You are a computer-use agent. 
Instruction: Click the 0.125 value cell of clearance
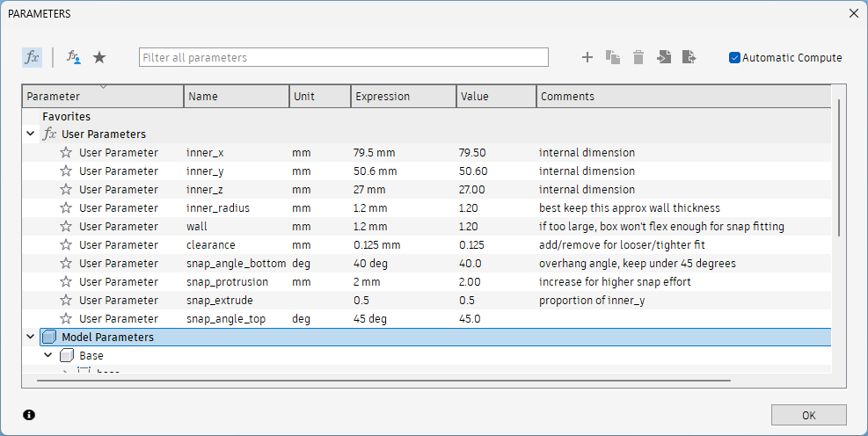471,244
